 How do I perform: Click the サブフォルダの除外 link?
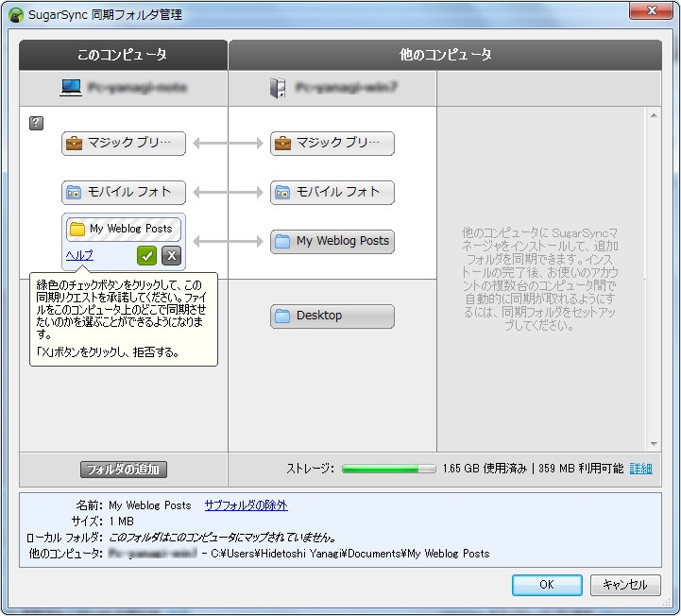(246, 505)
